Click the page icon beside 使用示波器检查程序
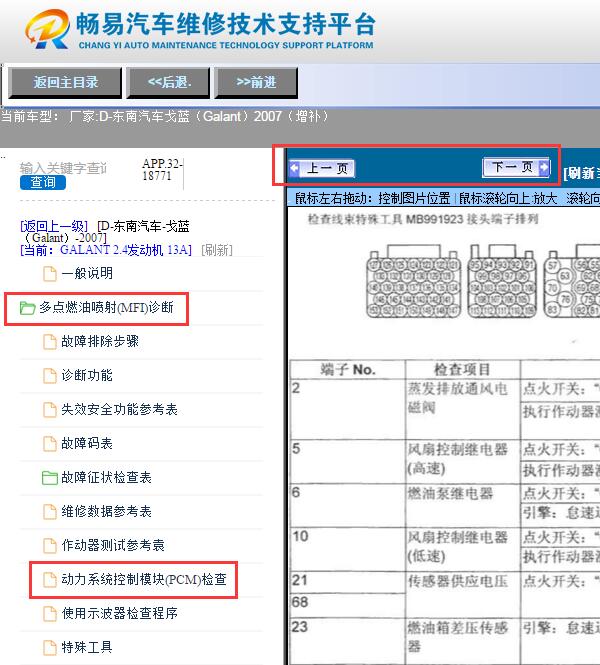 tap(50, 613)
